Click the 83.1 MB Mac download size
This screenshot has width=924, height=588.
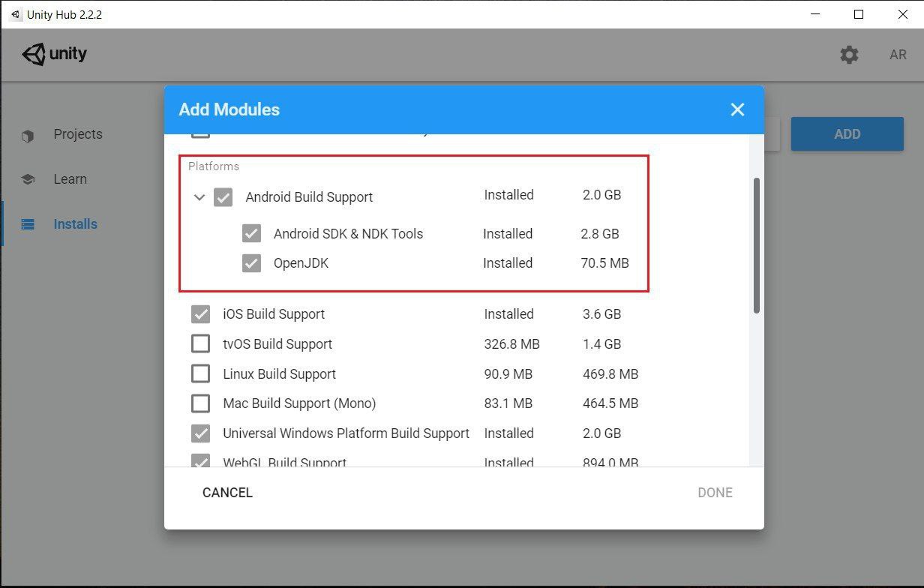point(508,403)
